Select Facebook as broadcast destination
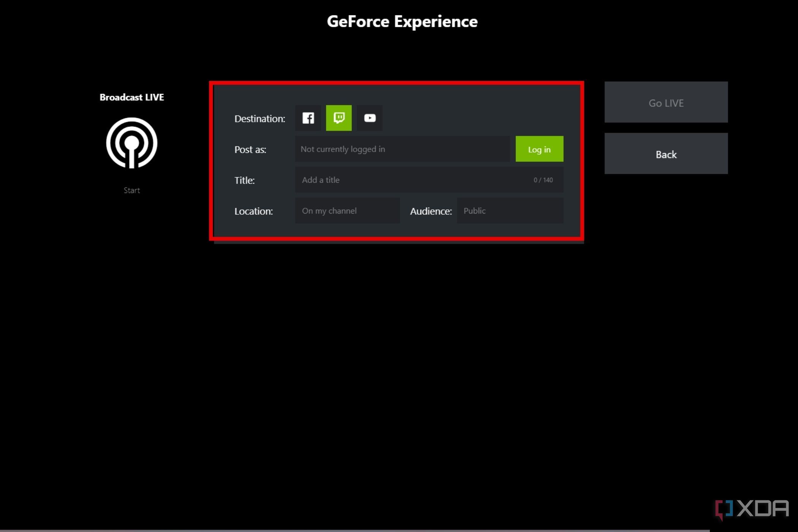798x532 pixels. point(307,117)
